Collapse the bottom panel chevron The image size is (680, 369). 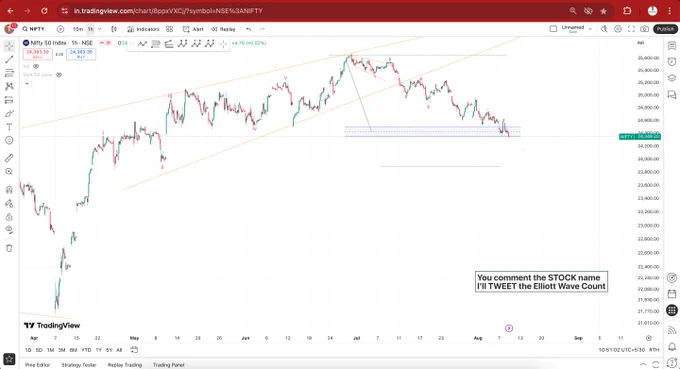(643, 364)
